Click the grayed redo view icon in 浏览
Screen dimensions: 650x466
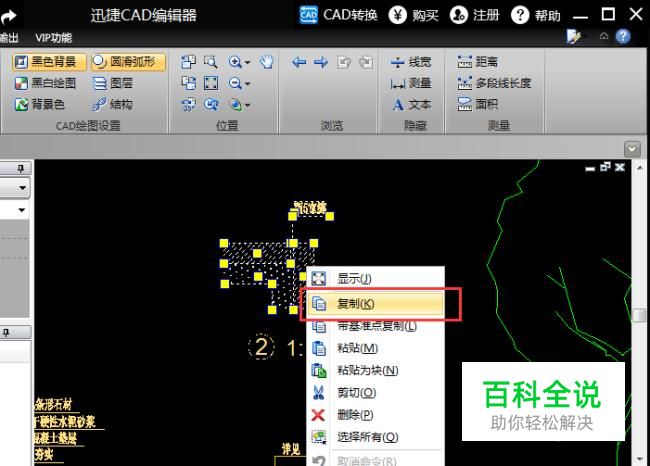tap(366, 63)
